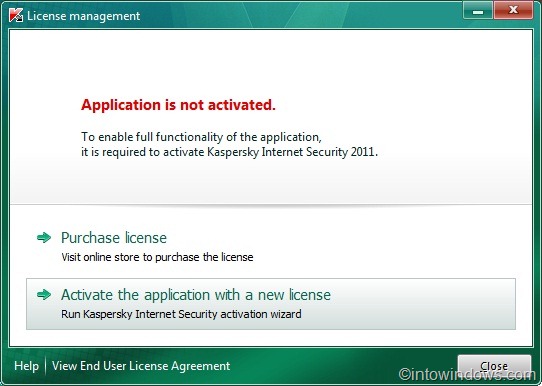Click the To enable full functionality text line
This screenshot has width=542, height=386.
[202, 137]
